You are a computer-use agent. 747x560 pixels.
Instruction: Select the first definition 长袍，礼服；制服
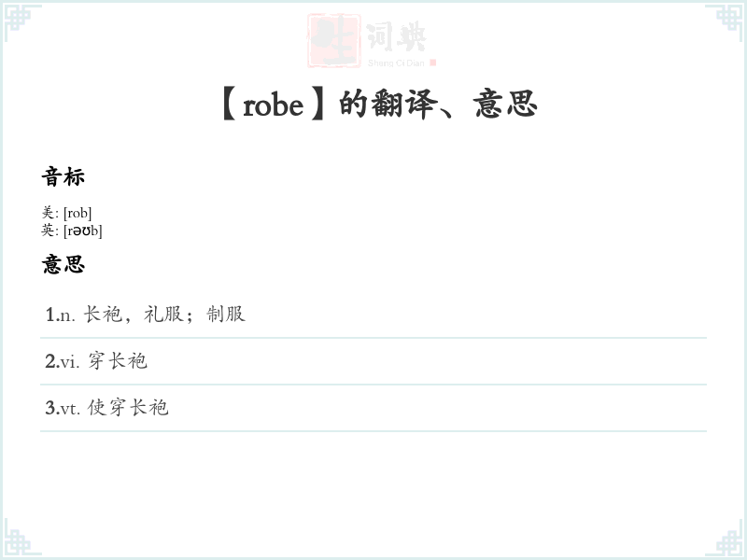[164, 315]
